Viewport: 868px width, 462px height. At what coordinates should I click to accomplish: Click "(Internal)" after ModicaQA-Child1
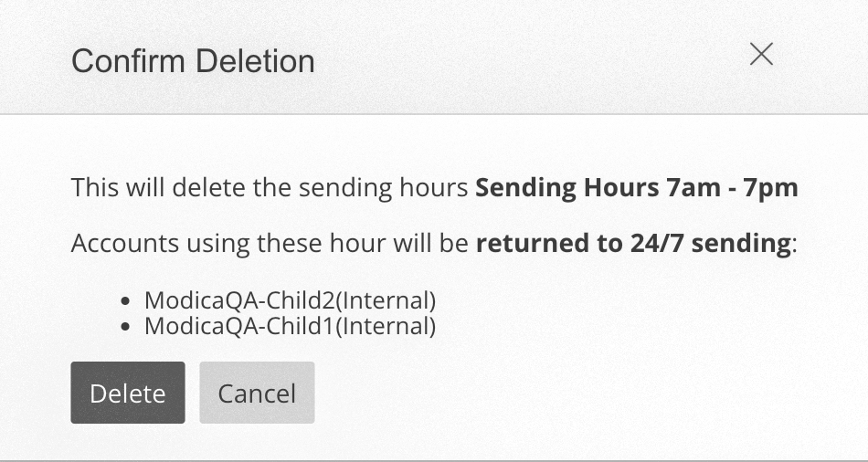tap(386, 325)
